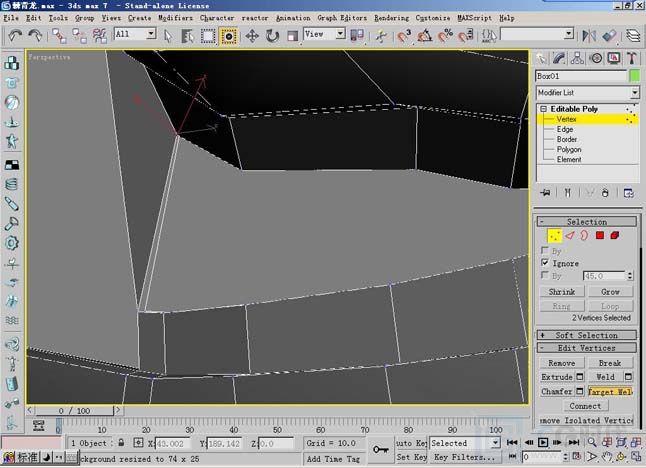646x468 pixels.
Task: Enable Polygon selection mode icon
Action: click(x=600, y=236)
